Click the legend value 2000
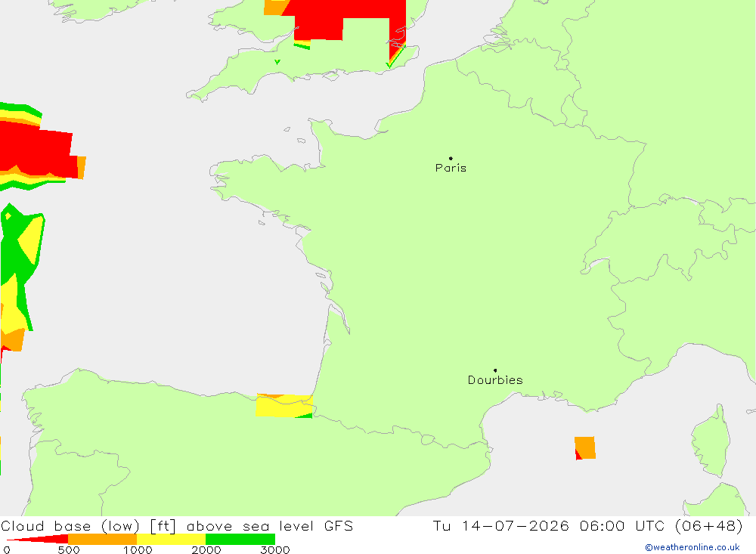Screen dimensions: 756x554 click(206, 549)
